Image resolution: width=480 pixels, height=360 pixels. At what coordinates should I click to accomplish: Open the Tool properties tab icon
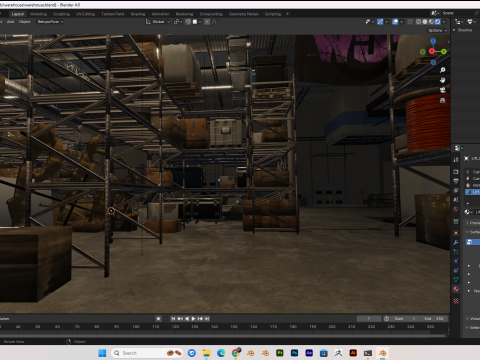pos(456,160)
